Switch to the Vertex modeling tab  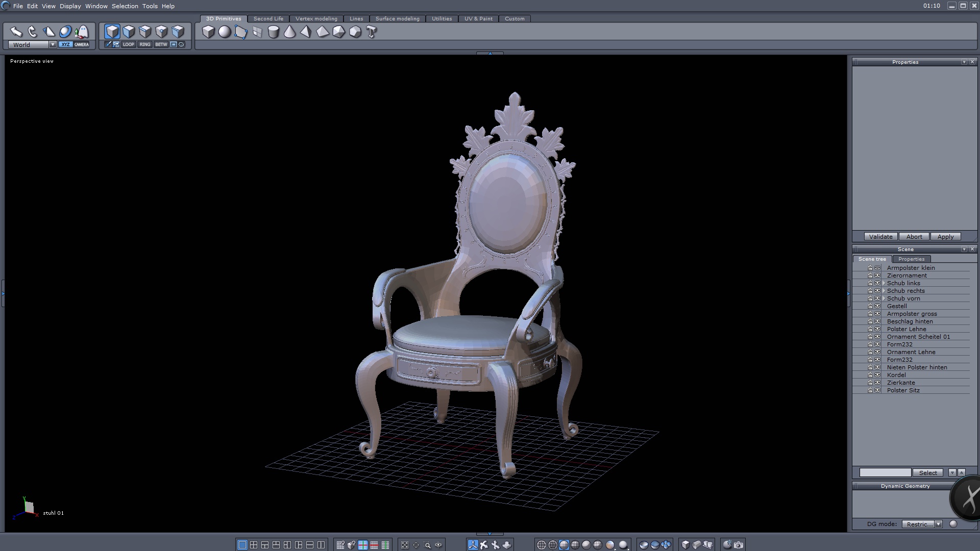click(x=316, y=19)
